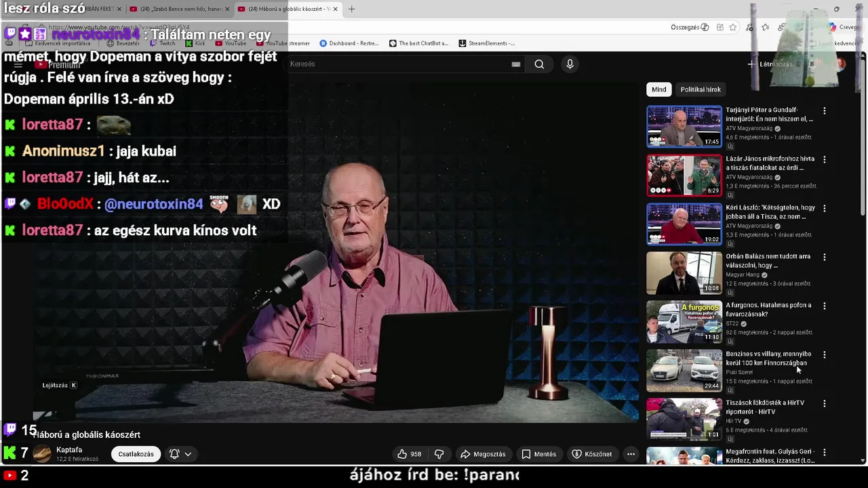Dislike the video with thumbs down
Viewport: 868px width, 488px height.
point(439,454)
